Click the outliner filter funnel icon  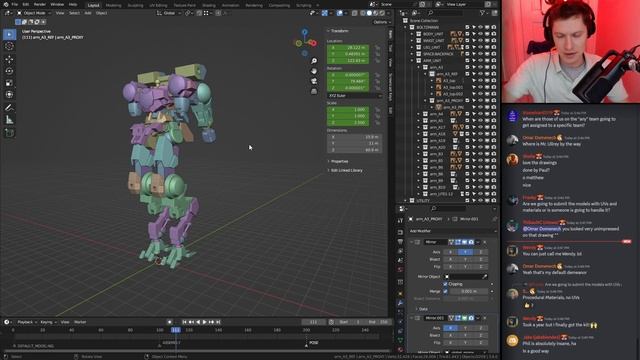[483, 13]
